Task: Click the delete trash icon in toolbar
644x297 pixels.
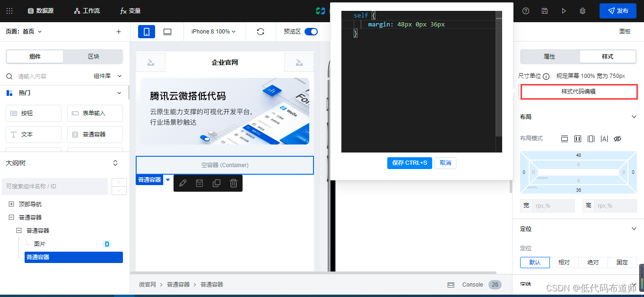Action: click(234, 183)
